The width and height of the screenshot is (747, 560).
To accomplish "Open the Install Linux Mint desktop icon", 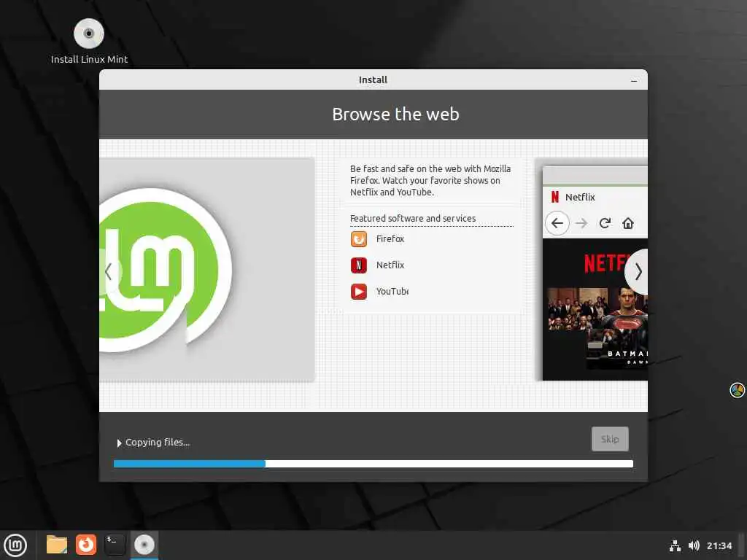I will (89, 41).
